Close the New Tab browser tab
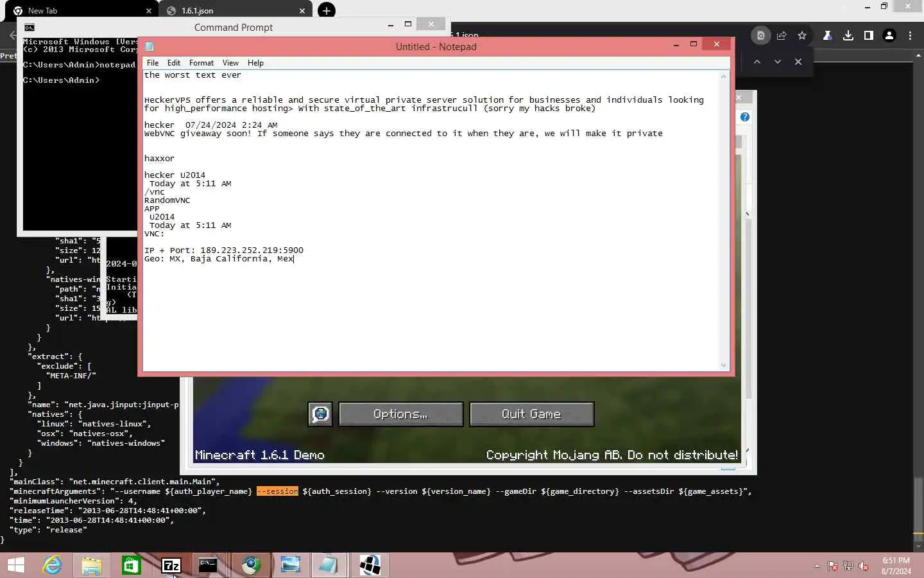Viewport: 924px width, 578px height. click(149, 11)
